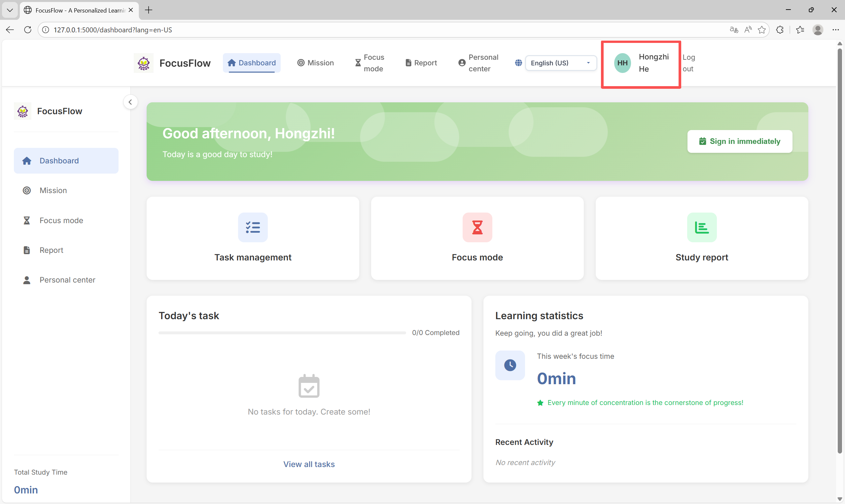The height and width of the screenshot is (504, 845).
Task: Click the HH user avatar
Action: click(622, 63)
